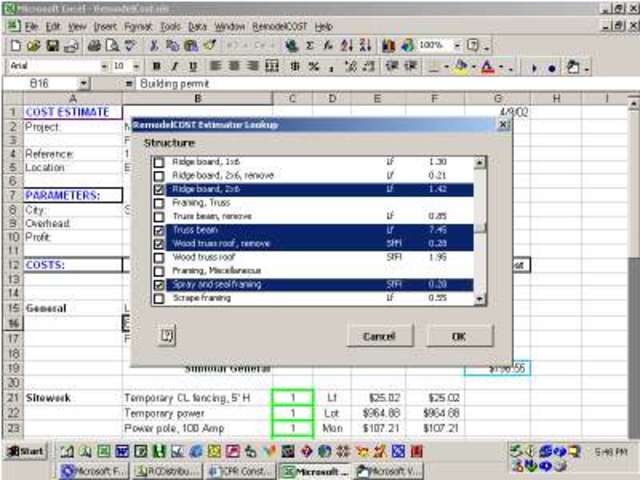
Task: Click in the formula bar text
Action: coord(174,84)
